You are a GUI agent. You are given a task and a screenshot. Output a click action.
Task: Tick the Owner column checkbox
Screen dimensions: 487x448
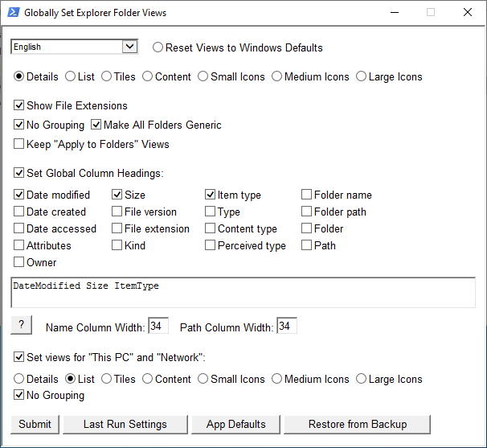point(19,262)
